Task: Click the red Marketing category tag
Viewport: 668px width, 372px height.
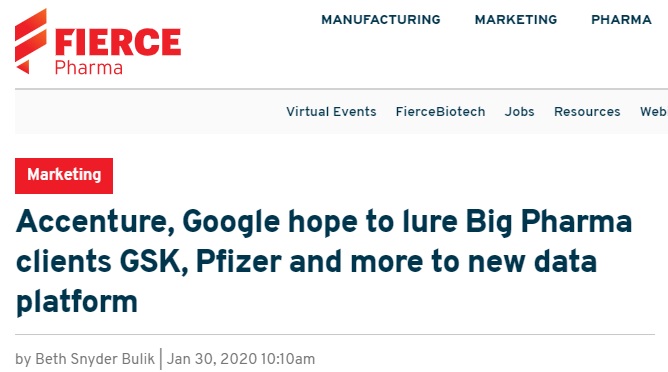Action: 64,176
